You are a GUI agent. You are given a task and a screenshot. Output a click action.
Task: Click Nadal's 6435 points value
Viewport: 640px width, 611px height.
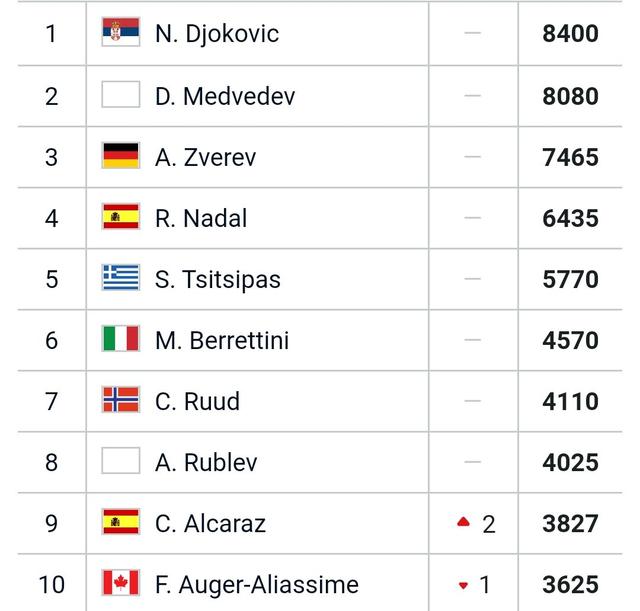pos(570,218)
